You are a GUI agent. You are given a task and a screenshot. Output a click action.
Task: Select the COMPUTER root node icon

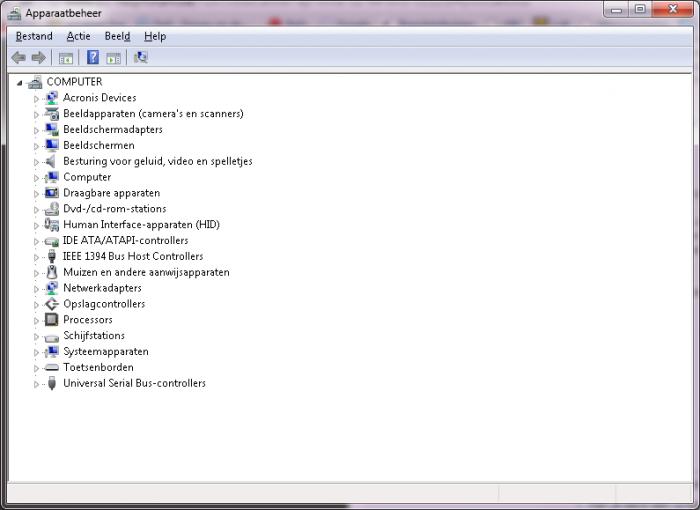(35, 82)
